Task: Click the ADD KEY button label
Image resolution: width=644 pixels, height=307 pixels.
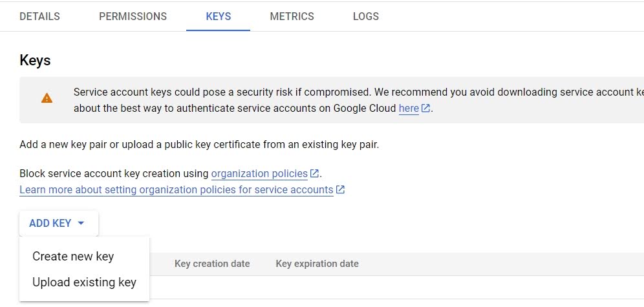Action: [x=50, y=223]
